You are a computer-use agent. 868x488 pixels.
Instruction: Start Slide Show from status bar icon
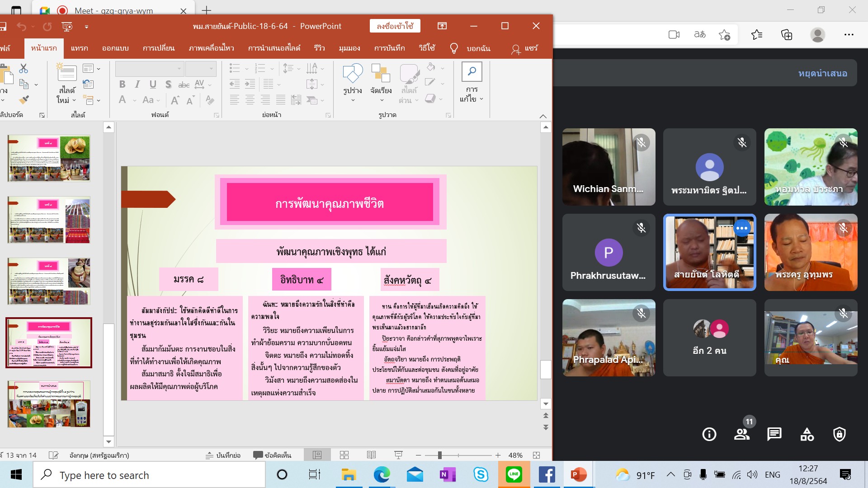click(398, 455)
